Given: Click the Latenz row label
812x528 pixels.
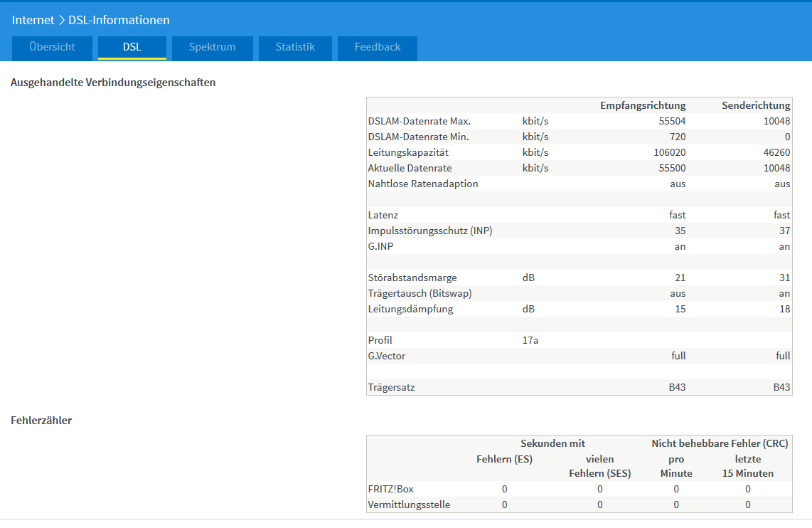Looking at the screenshot, I should [x=383, y=215].
